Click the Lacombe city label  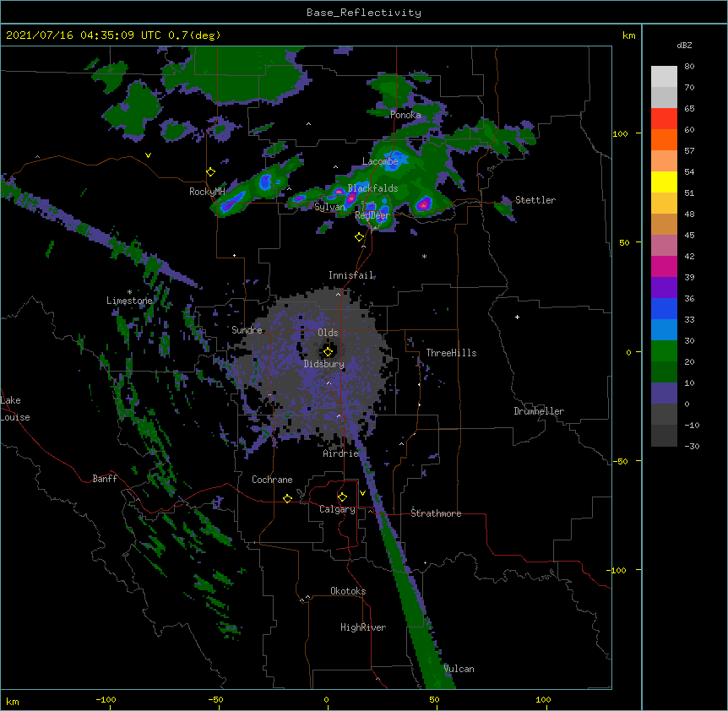380,161
